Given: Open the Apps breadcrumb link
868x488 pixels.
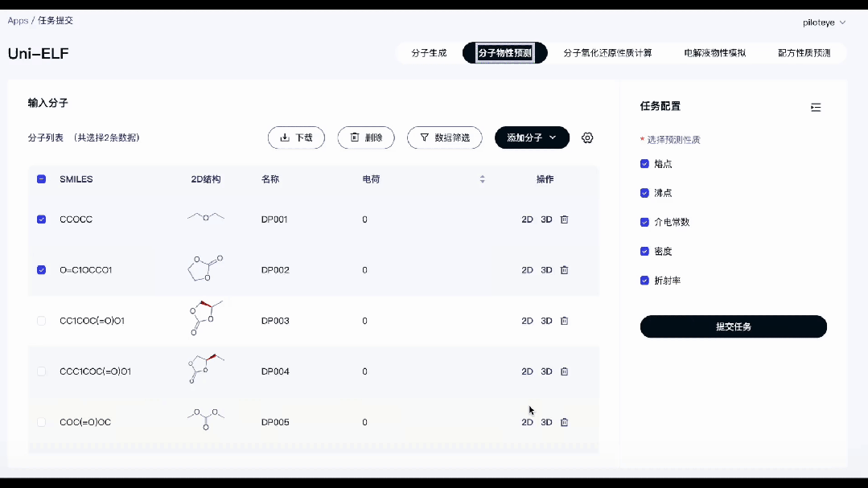Looking at the screenshot, I should coord(17,20).
